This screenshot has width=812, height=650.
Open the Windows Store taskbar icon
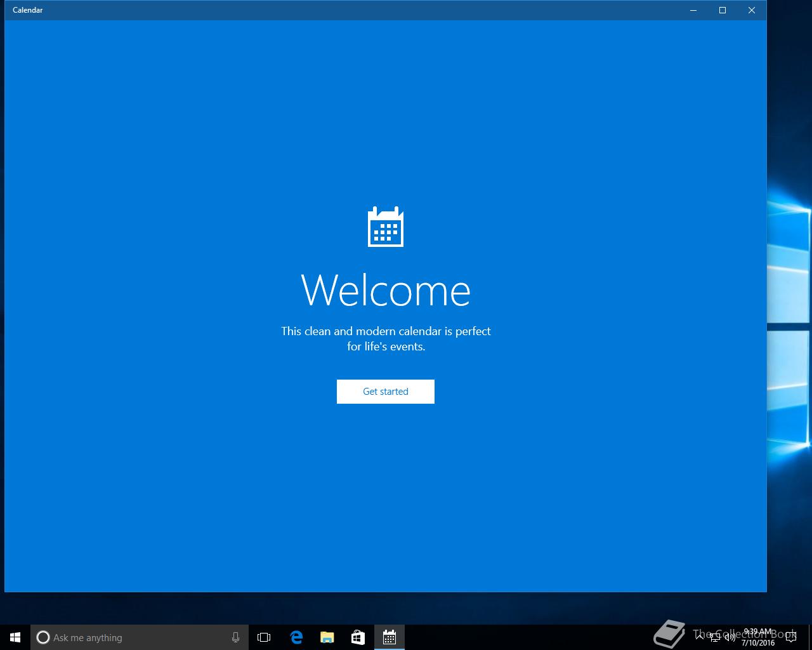358,637
